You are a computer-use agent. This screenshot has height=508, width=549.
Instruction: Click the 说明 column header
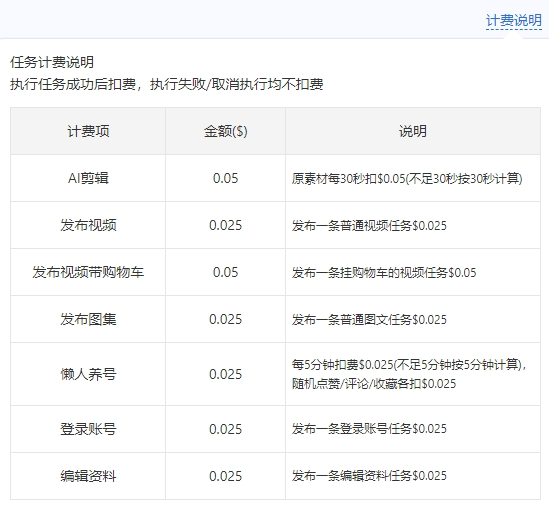tap(413, 131)
